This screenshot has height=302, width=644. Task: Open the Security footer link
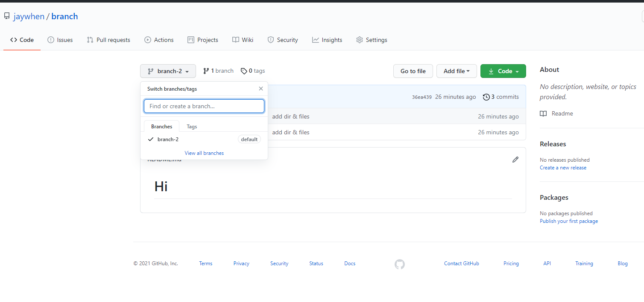click(279, 264)
